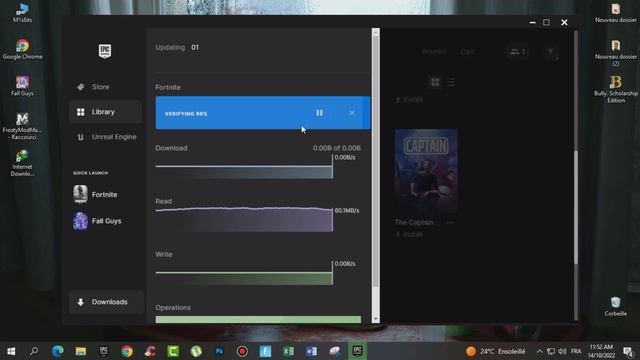
Task: Open Word from taskbar
Action: tap(311, 351)
